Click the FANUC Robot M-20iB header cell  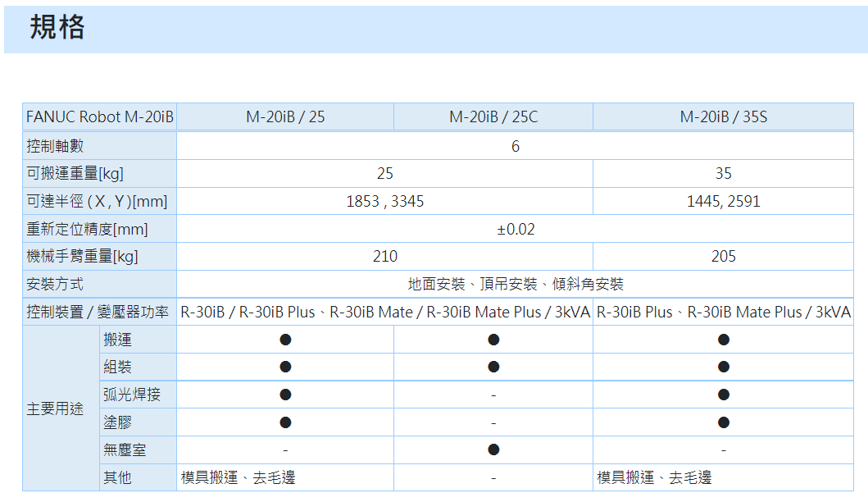pyautogui.click(x=99, y=117)
